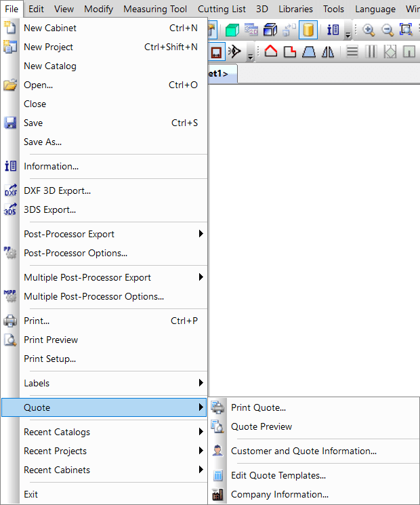Click the notched corner shape icon

290,52
